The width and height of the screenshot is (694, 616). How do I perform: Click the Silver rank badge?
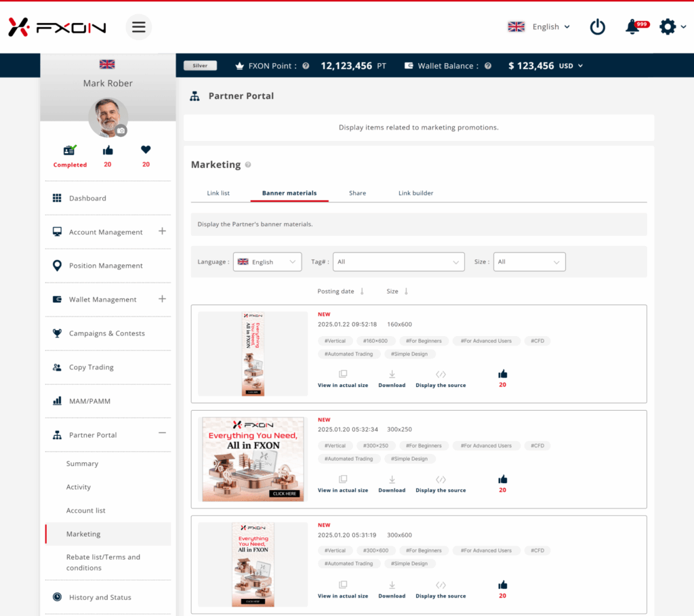pyautogui.click(x=200, y=66)
